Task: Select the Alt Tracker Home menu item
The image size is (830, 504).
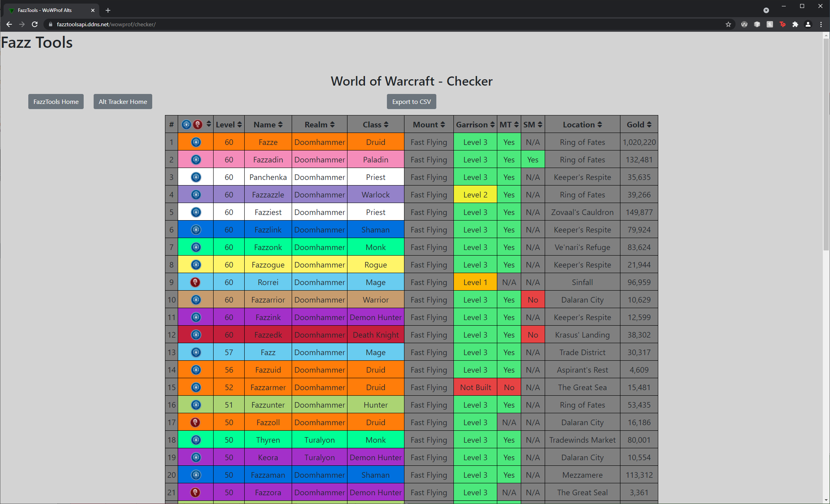Action: [x=122, y=102]
